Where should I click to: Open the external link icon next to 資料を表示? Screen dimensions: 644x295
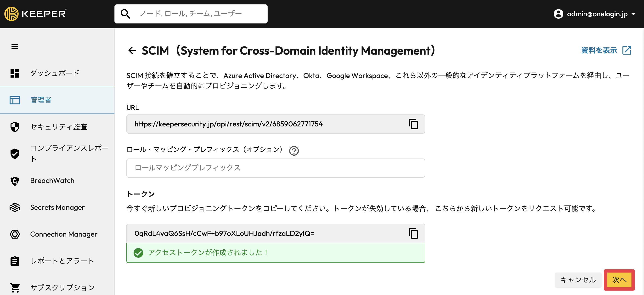click(x=627, y=50)
